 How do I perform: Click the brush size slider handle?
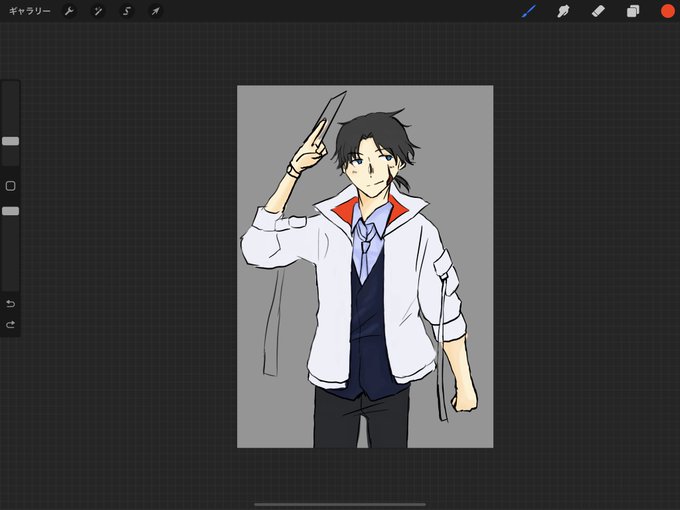10,141
